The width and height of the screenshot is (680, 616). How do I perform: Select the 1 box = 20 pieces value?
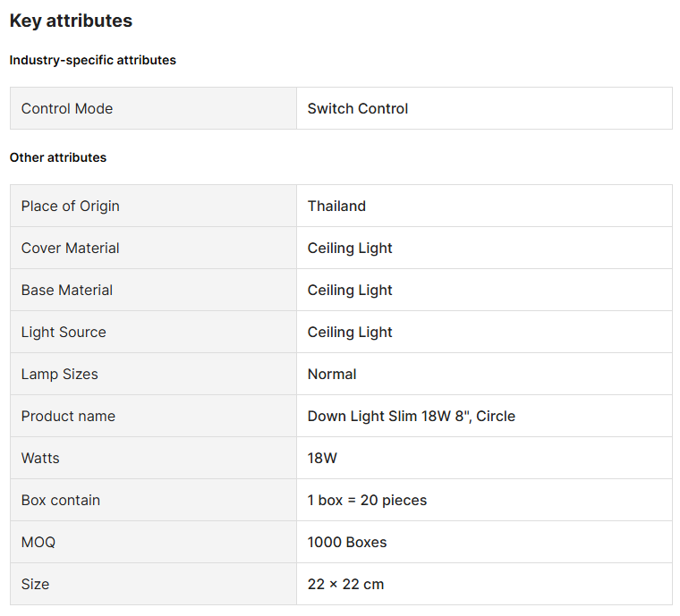(x=367, y=500)
